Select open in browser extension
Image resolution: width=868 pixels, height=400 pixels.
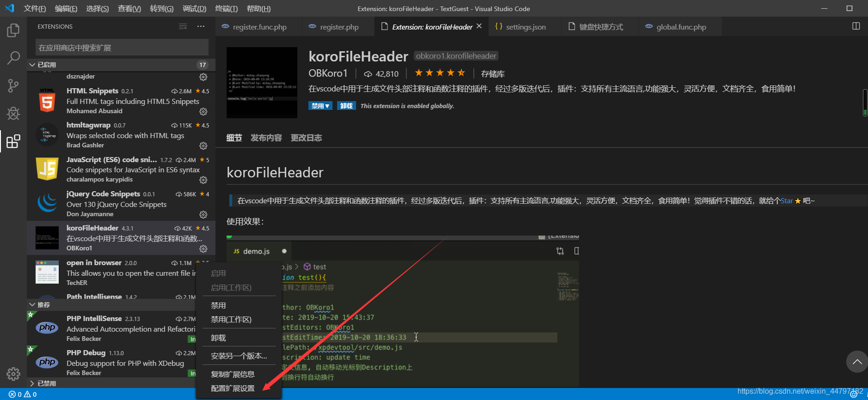[x=112, y=273]
